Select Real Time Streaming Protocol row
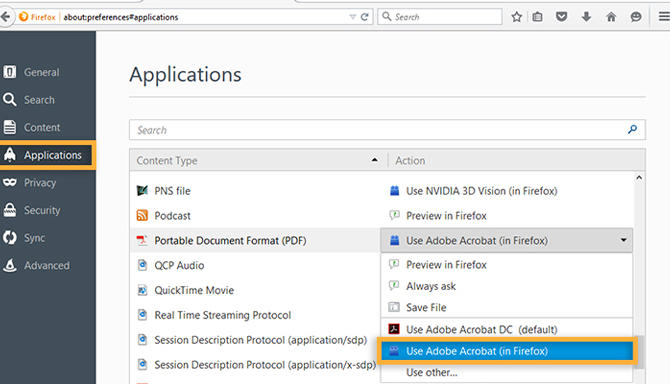The image size is (670, 384). pos(255,315)
